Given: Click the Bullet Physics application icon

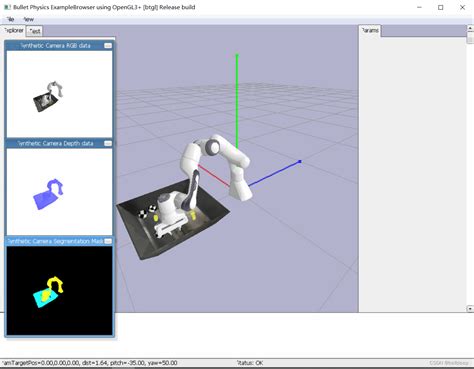Looking at the screenshot, I should click(7, 7).
